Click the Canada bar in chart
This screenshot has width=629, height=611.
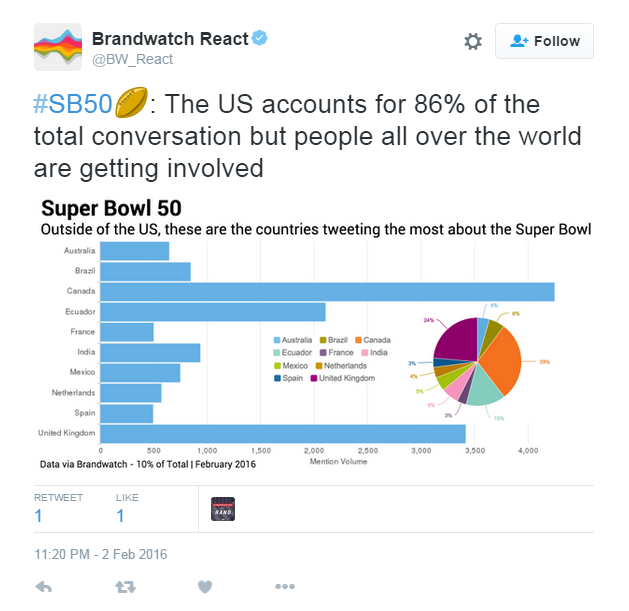point(327,292)
